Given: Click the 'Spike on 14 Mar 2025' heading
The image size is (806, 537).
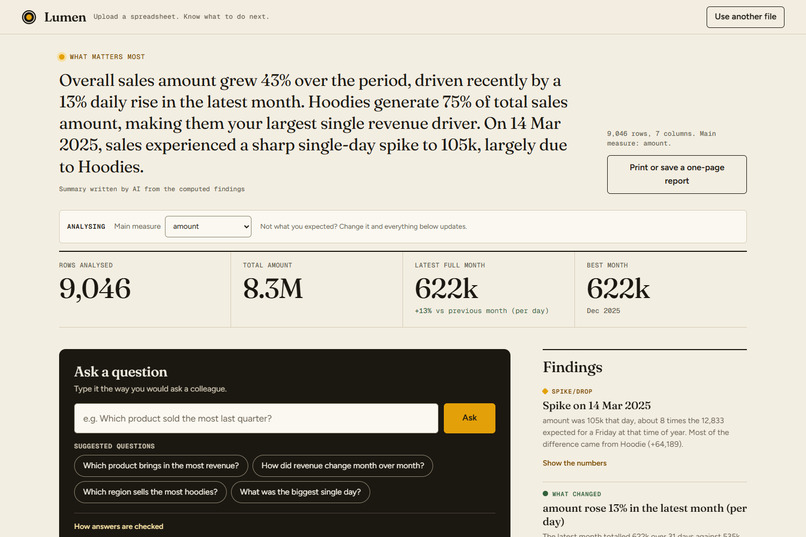Looking at the screenshot, I should [x=596, y=405].
